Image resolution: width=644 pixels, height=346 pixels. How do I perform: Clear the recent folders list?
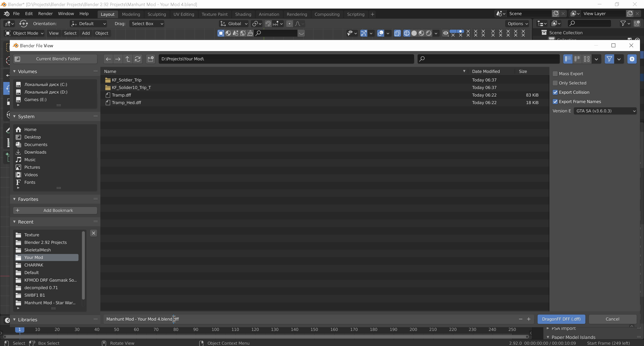pos(93,233)
